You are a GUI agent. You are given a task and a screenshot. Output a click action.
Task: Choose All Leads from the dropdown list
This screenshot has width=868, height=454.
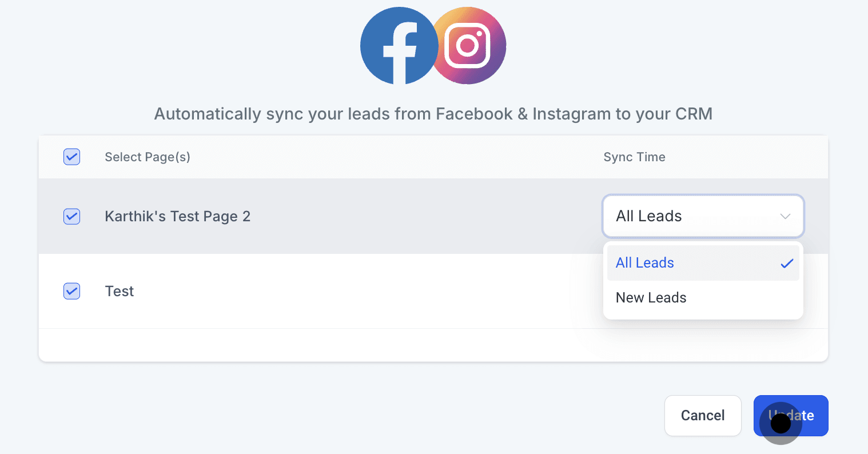645,263
